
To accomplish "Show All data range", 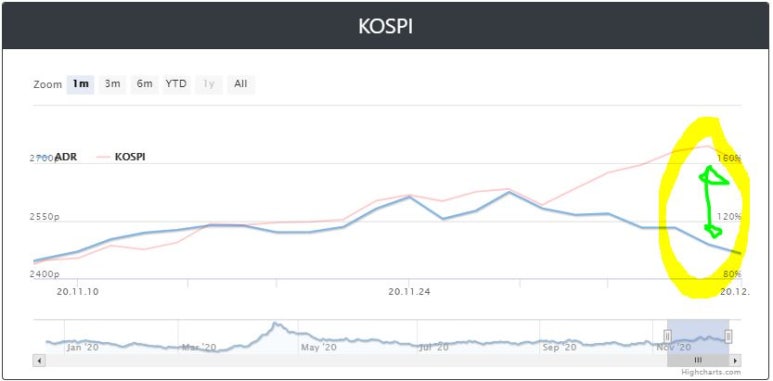I will (x=241, y=84).
